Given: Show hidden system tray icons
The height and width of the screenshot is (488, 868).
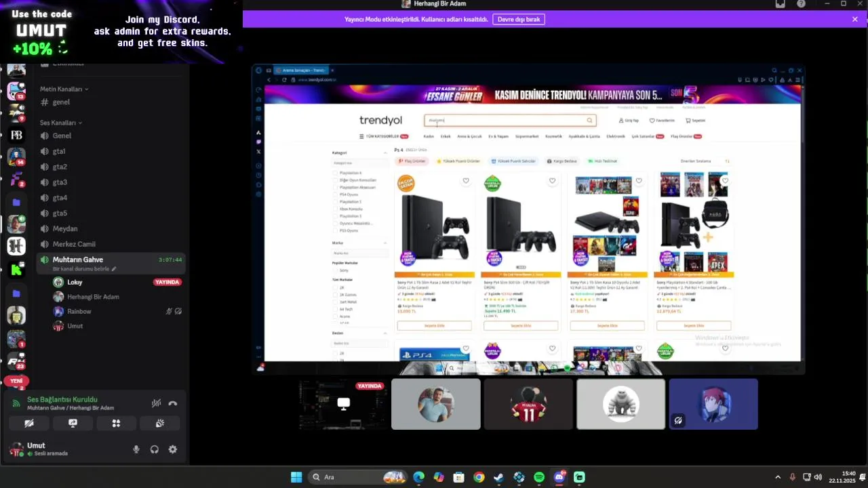Looking at the screenshot, I should (778, 477).
